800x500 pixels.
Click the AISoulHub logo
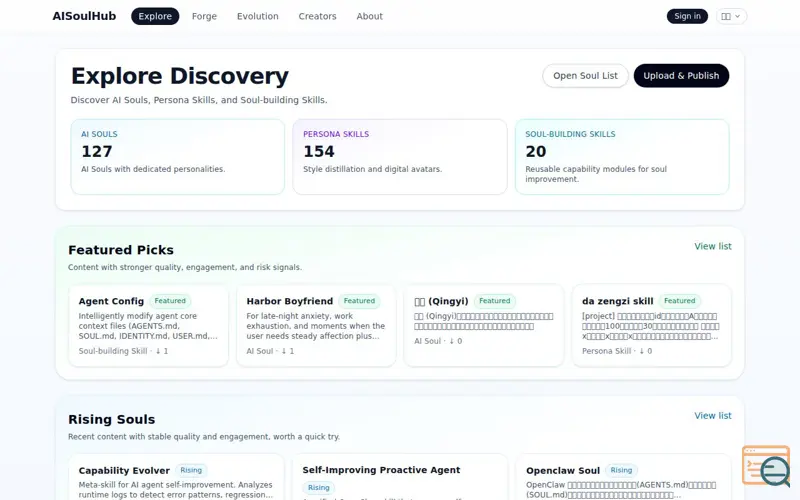(x=84, y=16)
